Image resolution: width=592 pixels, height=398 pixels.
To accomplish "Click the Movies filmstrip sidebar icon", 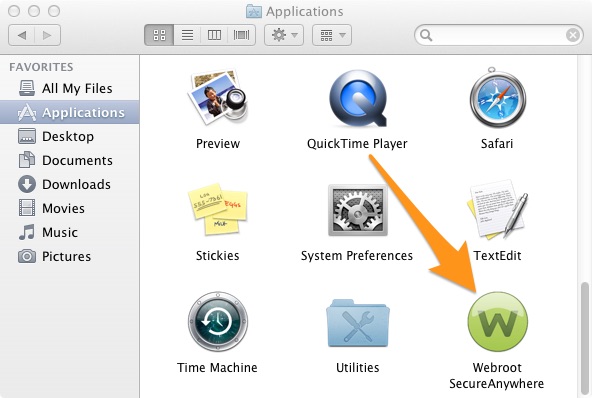I will coord(27,208).
